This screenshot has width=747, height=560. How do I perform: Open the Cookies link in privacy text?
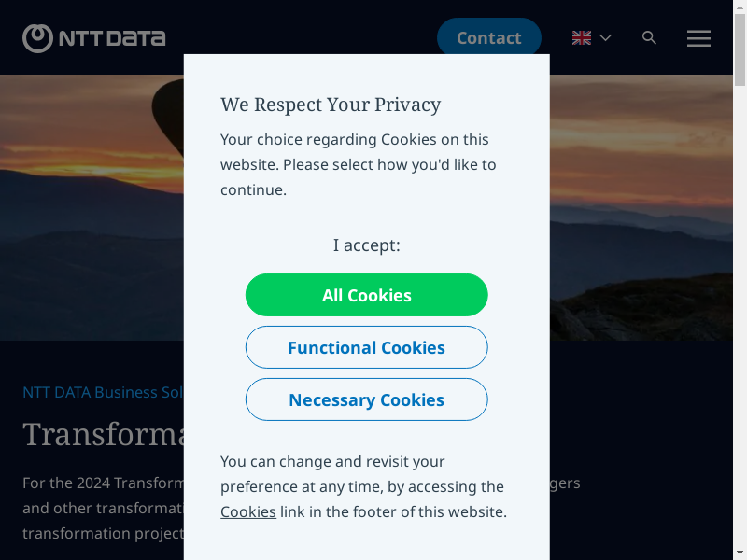pos(247,511)
